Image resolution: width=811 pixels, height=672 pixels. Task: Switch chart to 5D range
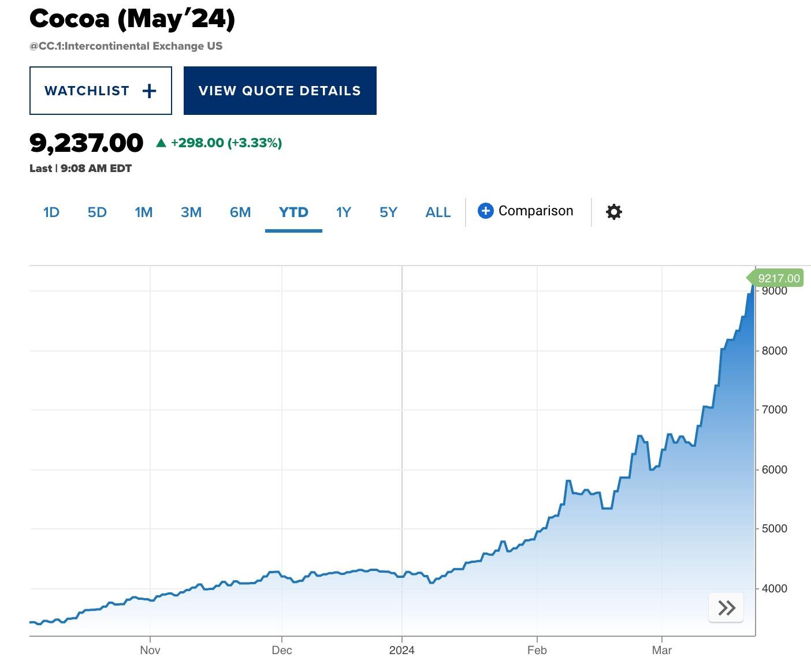tap(97, 212)
